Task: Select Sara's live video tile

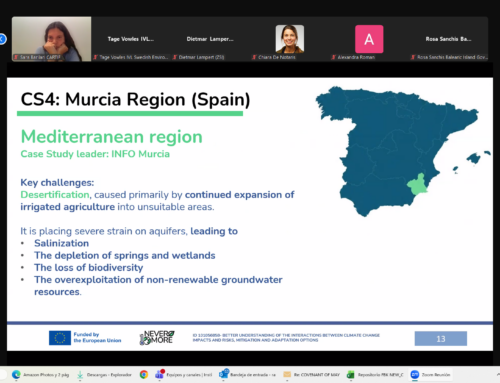Action: (x=52, y=39)
